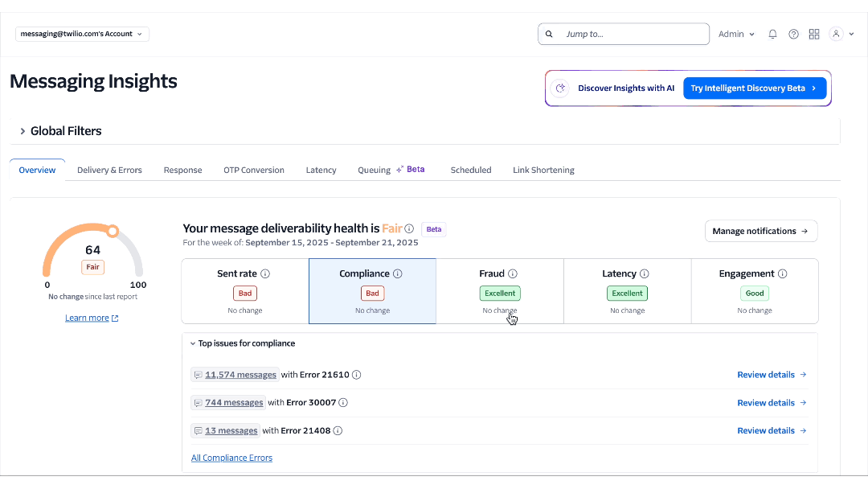Open the help question mark icon
Screen dimensions: 868x489
(x=793, y=34)
